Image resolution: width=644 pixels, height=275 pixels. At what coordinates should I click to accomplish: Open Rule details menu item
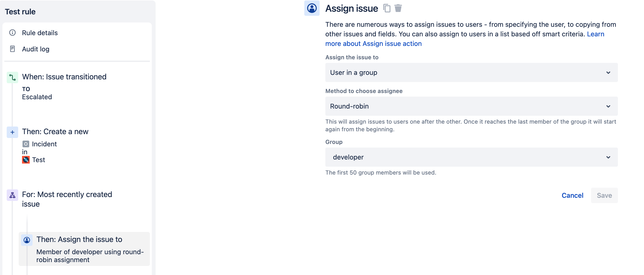tap(40, 33)
